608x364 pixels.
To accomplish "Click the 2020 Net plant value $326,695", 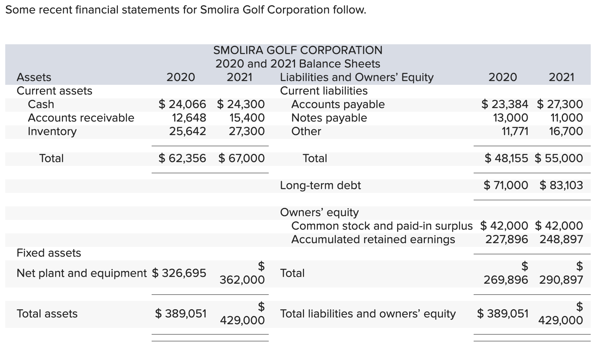I will (x=179, y=273).
